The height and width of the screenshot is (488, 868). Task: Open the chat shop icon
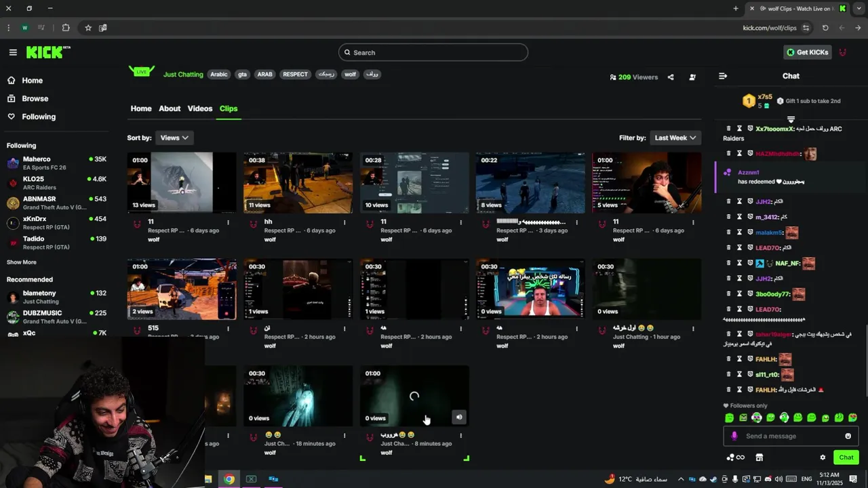(759, 457)
